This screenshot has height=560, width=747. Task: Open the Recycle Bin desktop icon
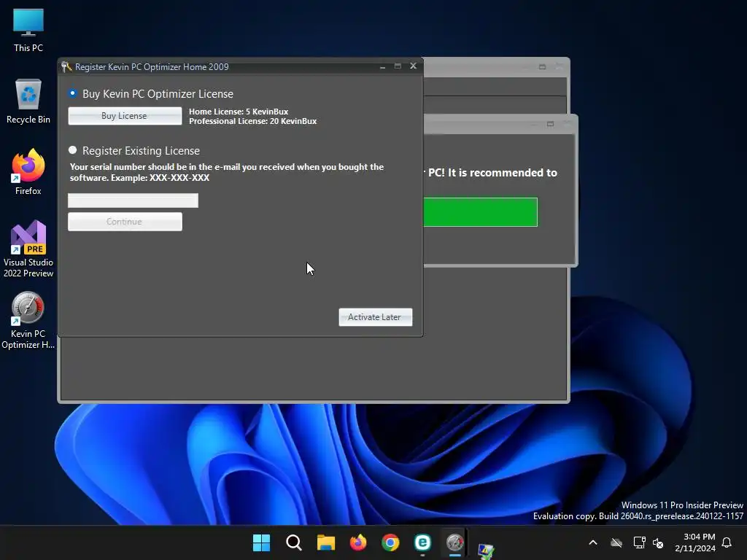28,101
